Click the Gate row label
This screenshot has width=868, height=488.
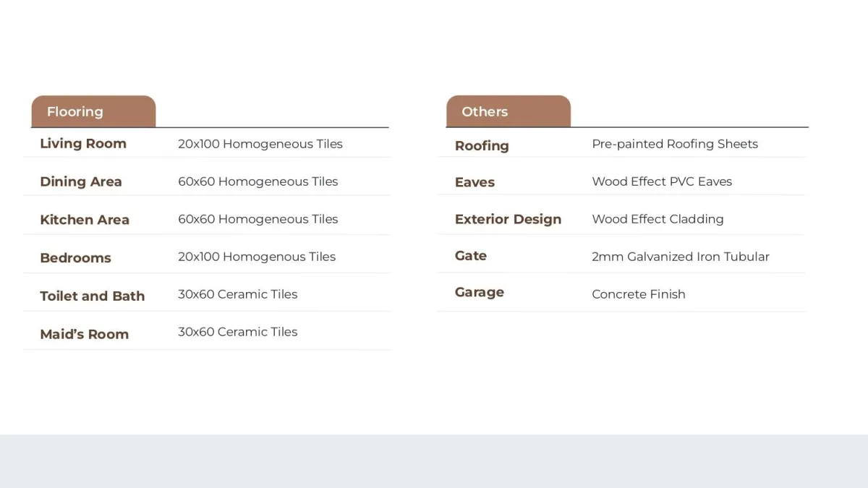[x=471, y=256]
